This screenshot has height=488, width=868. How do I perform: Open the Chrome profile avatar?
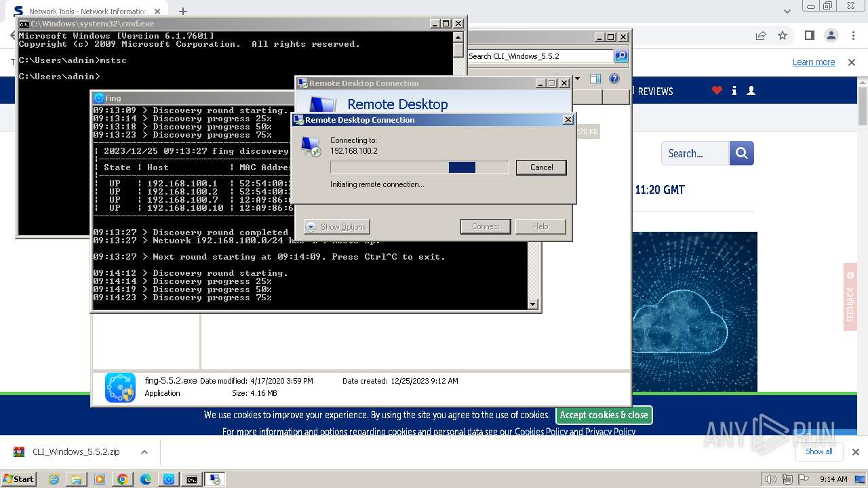(831, 35)
